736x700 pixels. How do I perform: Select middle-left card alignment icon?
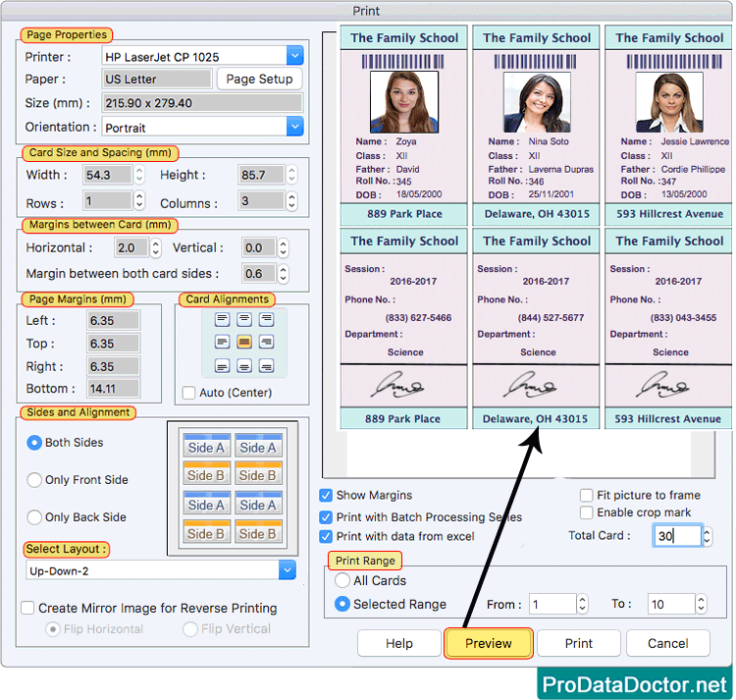[222, 342]
